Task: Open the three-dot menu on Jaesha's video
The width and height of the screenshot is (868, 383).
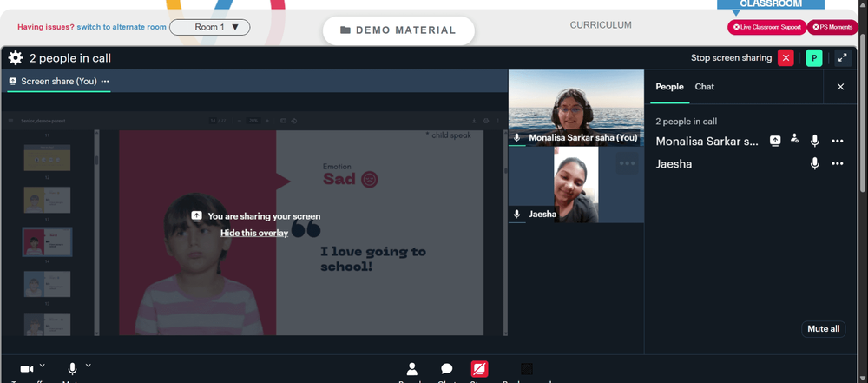Action: pos(628,163)
